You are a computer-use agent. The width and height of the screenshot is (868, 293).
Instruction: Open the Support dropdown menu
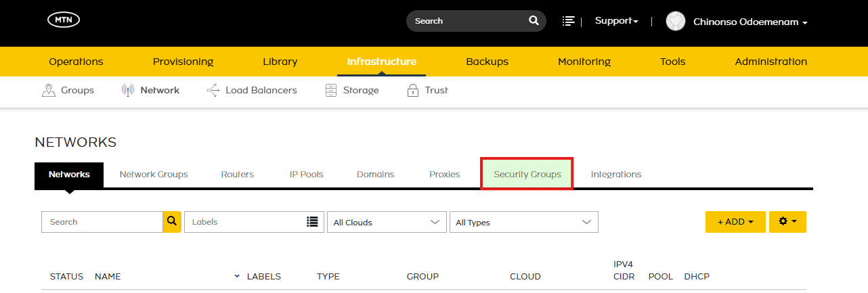click(x=616, y=21)
